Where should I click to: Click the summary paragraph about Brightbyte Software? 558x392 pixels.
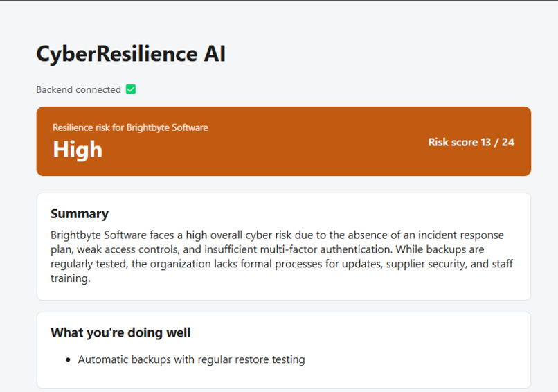[x=282, y=256]
